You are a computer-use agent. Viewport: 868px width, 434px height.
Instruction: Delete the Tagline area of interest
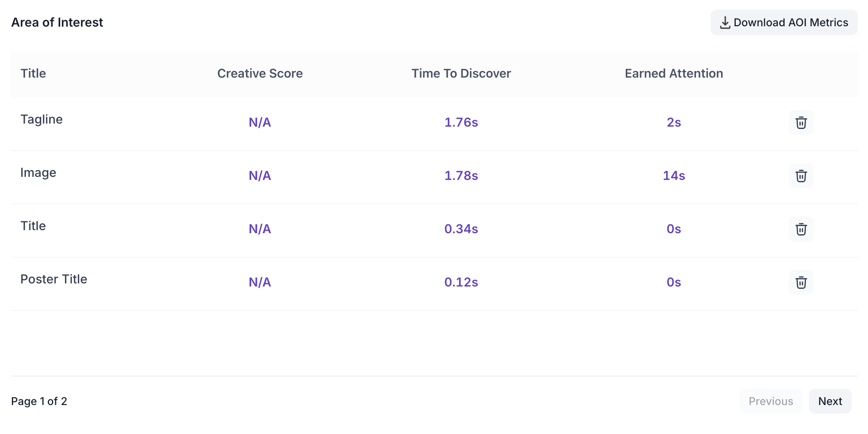pos(801,122)
